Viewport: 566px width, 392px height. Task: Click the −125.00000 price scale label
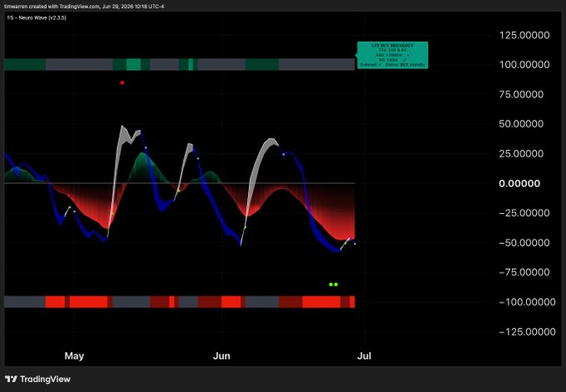527,332
